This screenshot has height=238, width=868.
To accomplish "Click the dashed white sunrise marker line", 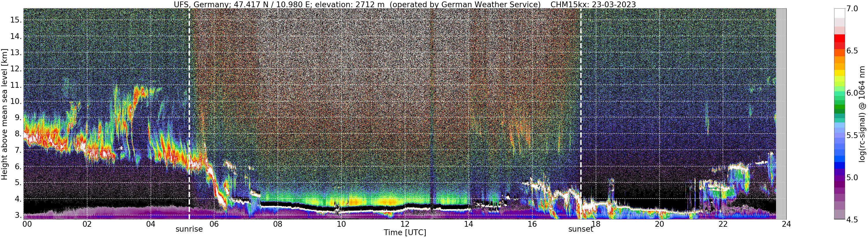I will [189, 114].
